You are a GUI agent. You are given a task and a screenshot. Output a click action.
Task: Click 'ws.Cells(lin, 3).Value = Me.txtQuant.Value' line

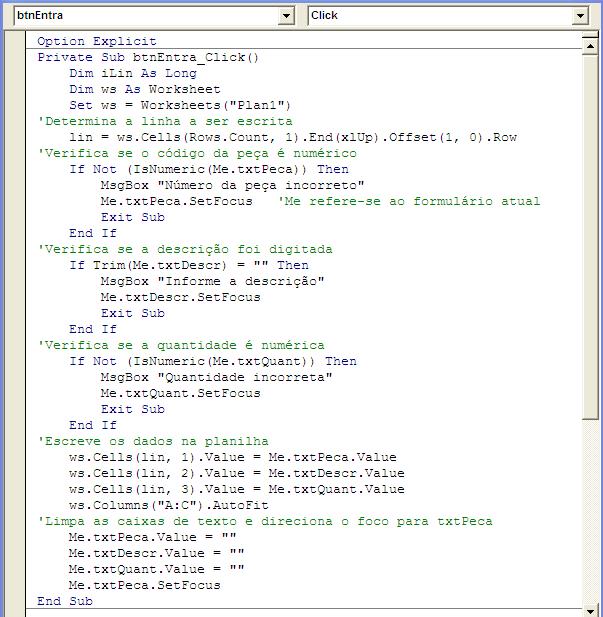[x=237, y=490]
